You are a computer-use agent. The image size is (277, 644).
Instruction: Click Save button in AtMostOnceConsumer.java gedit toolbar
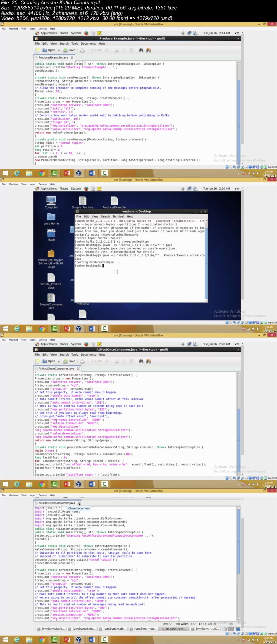pyautogui.click(x=69, y=361)
